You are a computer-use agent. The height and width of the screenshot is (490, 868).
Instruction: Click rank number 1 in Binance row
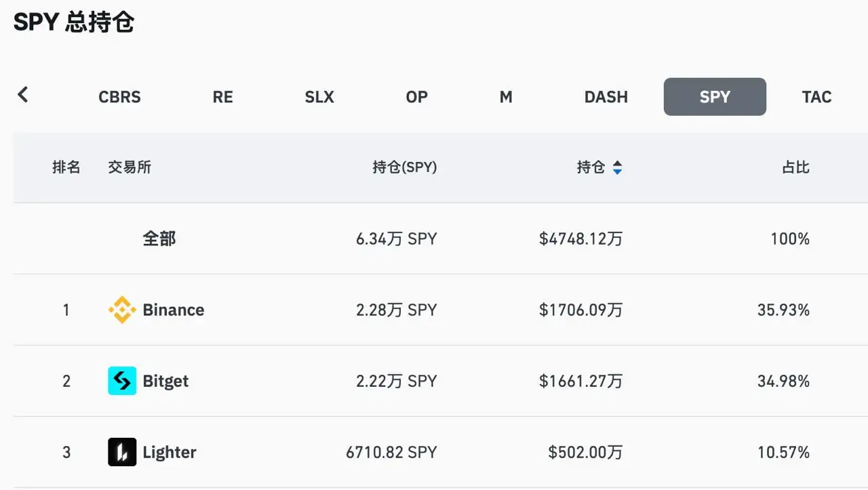(66, 310)
